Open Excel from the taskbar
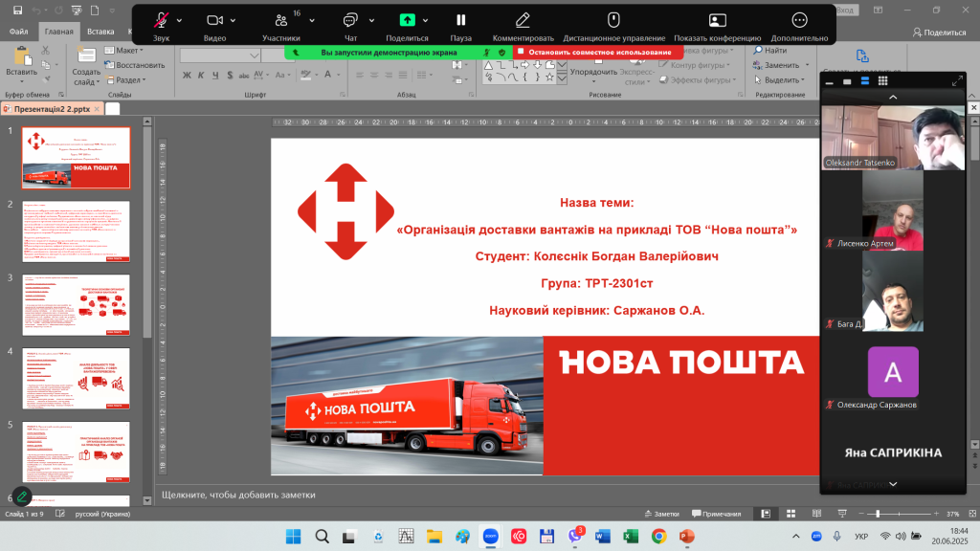The image size is (980, 551). [631, 536]
